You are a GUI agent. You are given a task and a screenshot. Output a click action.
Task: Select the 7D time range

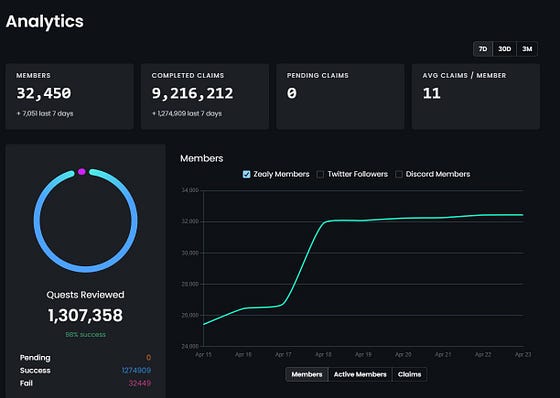(483, 49)
